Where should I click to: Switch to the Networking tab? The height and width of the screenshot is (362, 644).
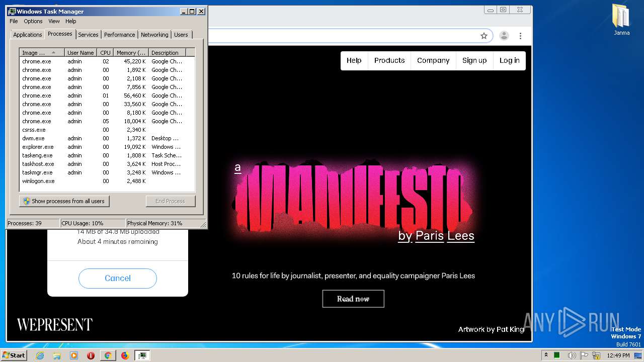[154, 35]
